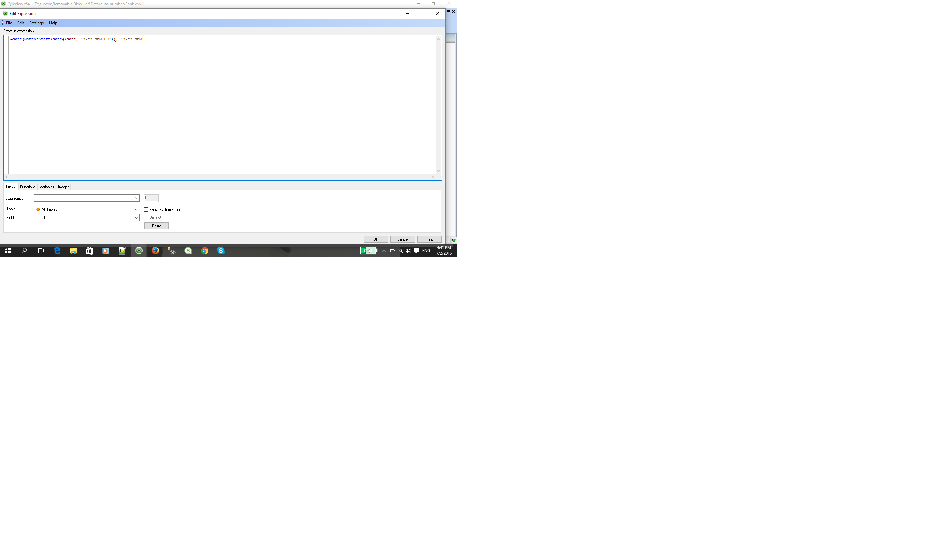Screen dimensions: 935x560
Task: Select the Functions tab in expression editor
Action: [27, 186]
